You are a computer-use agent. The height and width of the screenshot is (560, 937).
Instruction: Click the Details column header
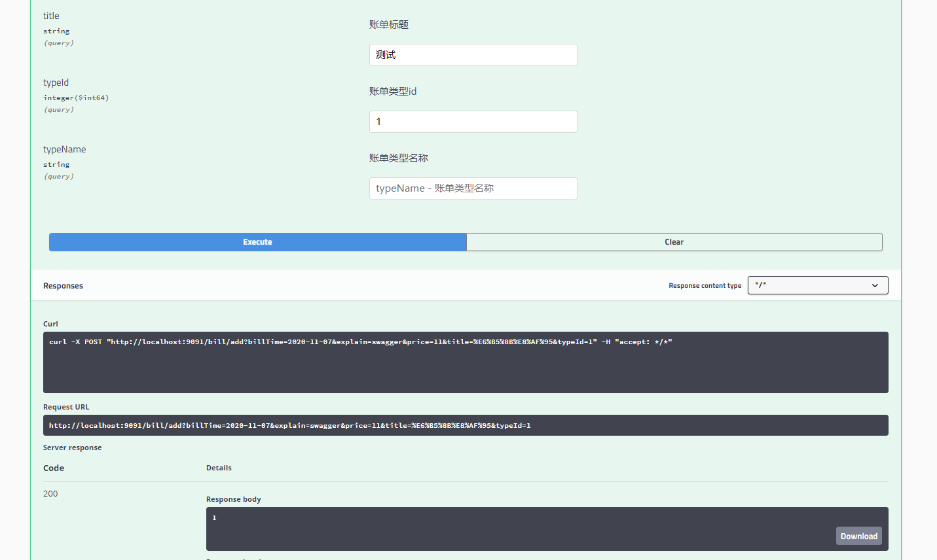click(219, 468)
